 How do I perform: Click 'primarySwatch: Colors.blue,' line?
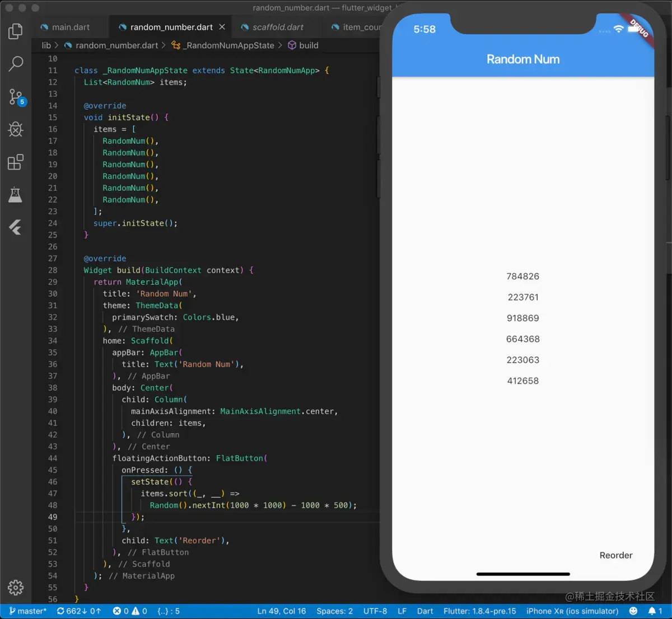click(x=176, y=317)
